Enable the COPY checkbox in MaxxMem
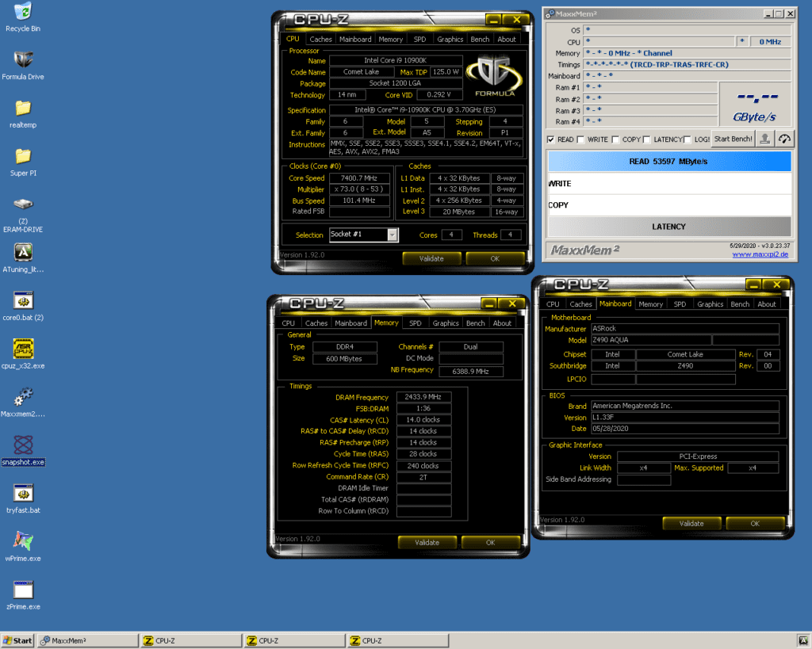 tap(615, 139)
